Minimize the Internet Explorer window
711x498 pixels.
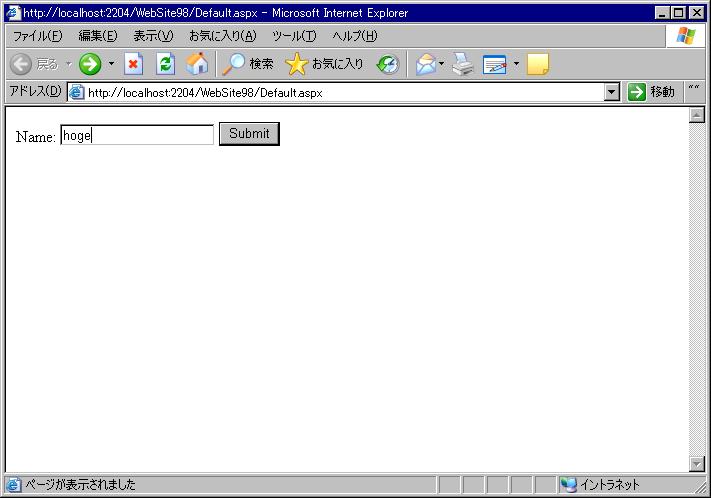click(662, 13)
